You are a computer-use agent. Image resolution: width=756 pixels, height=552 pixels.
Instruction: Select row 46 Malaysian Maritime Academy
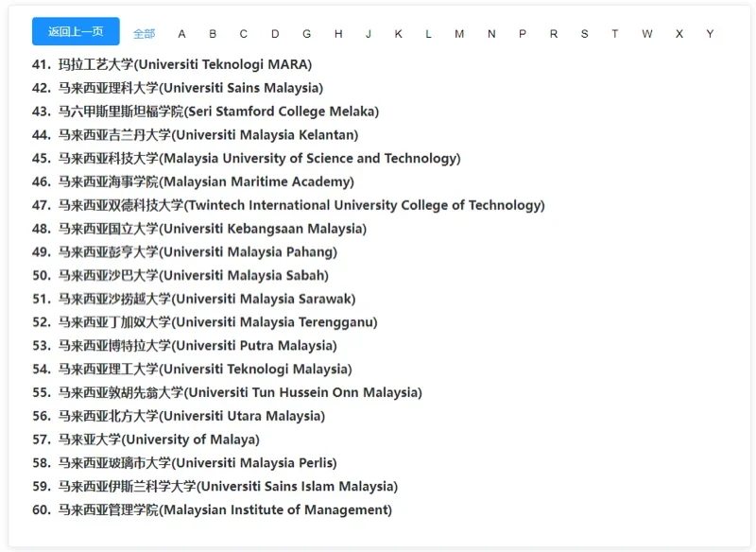[x=194, y=181]
